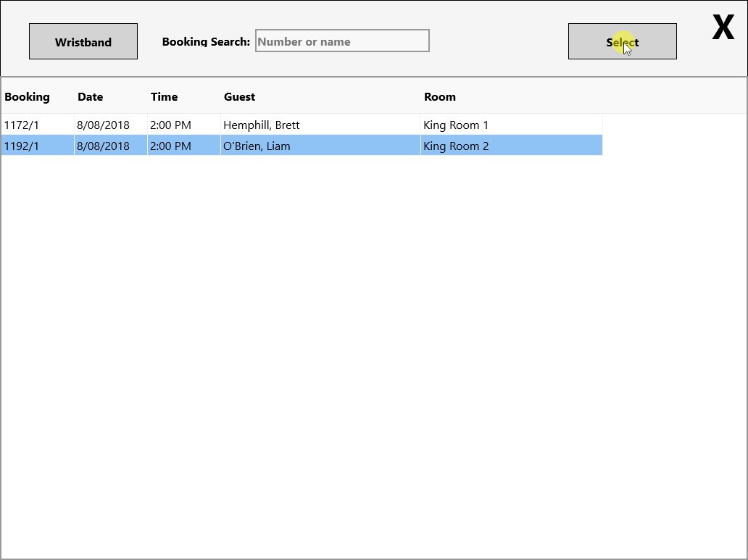
Task: Choose guest Hemphill, Brett
Action: 320,125
